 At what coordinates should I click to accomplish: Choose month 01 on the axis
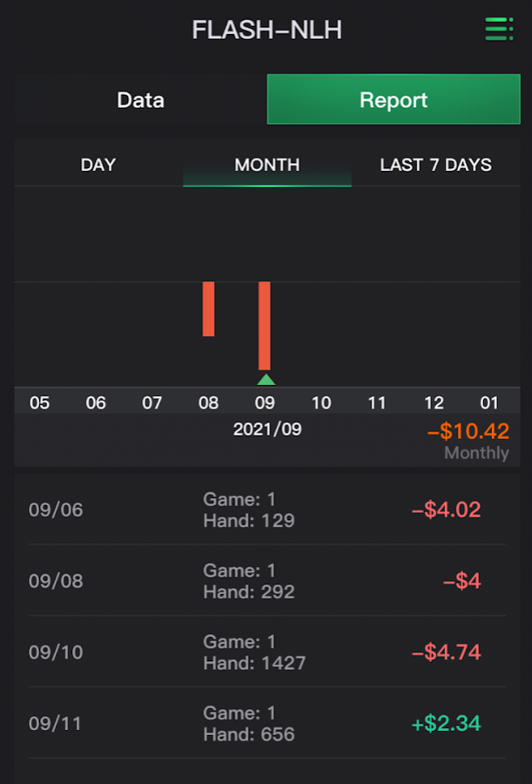489,402
